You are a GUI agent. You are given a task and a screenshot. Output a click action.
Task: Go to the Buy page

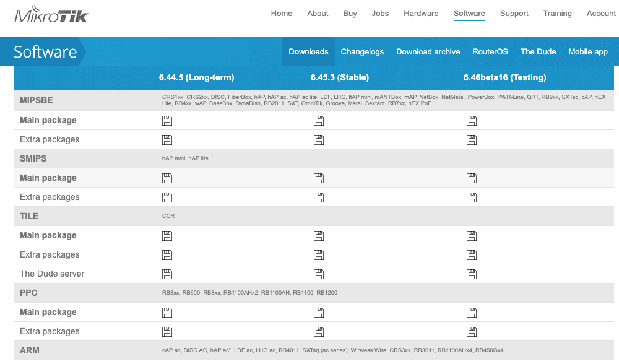350,14
